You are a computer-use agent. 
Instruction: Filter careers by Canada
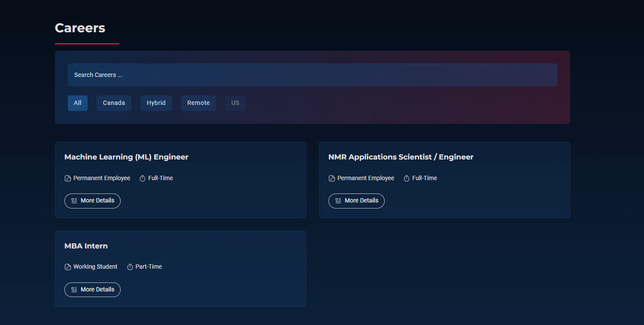click(114, 103)
